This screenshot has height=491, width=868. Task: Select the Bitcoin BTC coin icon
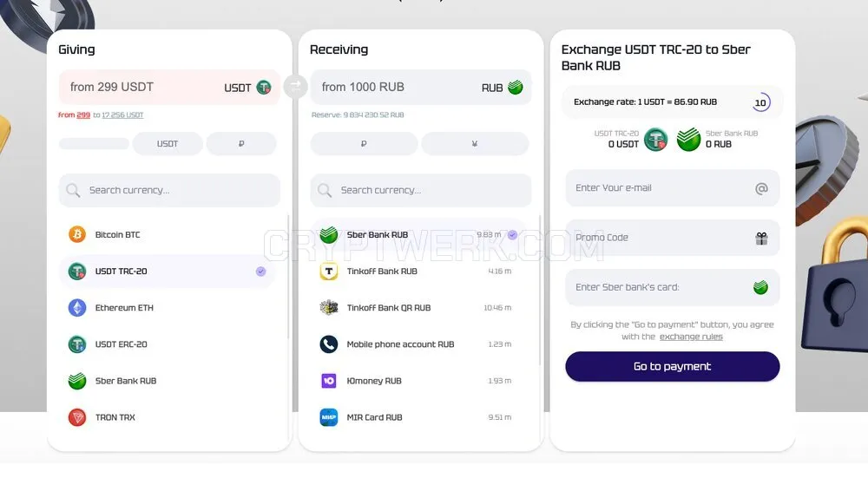tap(77, 234)
